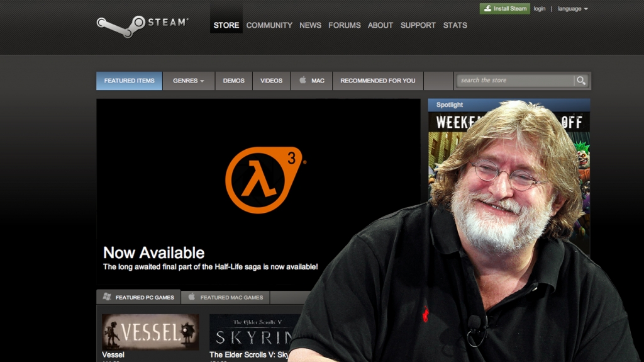644x362 pixels.
Task: Open the Vessel game thumbnail
Action: [x=150, y=332]
